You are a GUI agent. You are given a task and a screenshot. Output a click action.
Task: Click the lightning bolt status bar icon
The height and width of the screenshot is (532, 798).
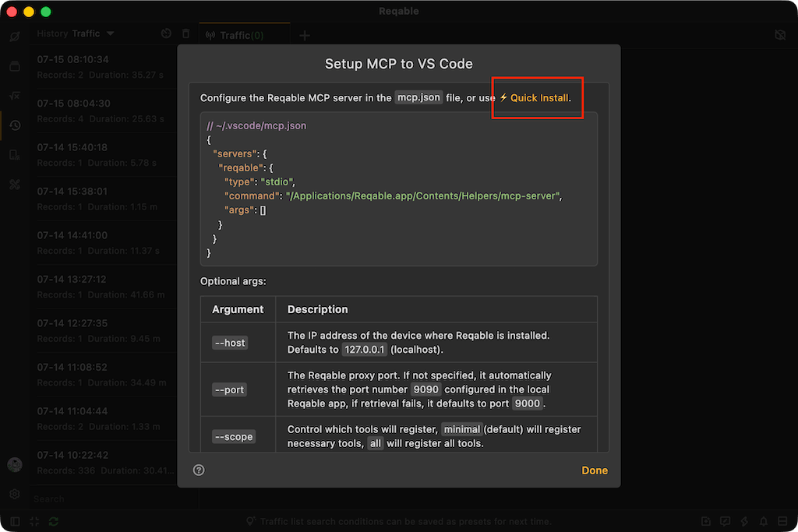(x=744, y=521)
